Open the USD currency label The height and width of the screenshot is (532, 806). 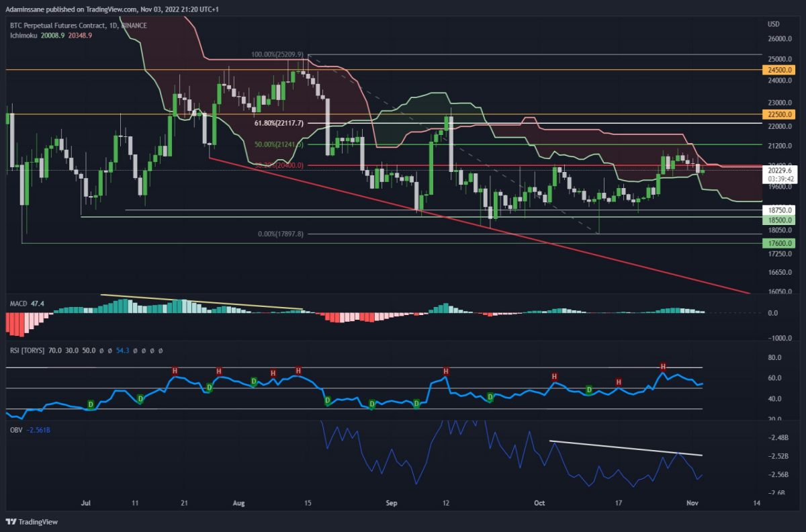click(x=773, y=25)
